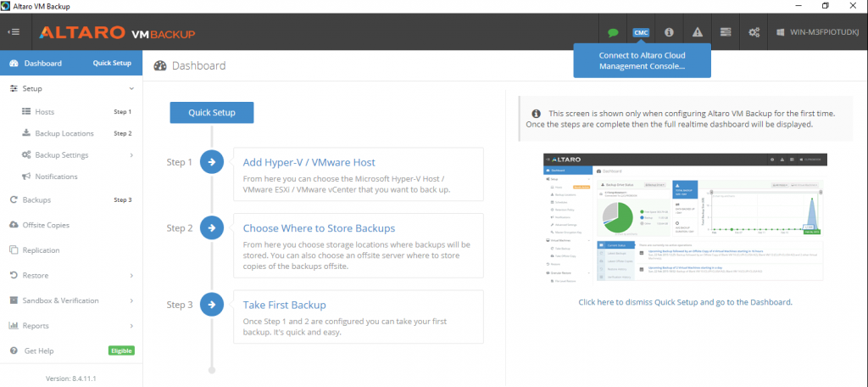The image size is (868, 387).
Task: Click the Hosts list icon
Action: tap(26, 112)
